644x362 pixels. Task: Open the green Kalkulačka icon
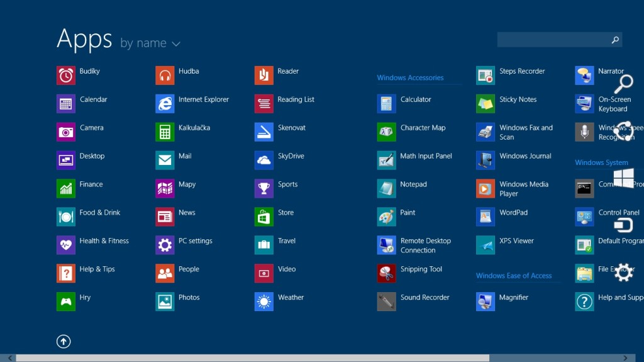coord(165,132)
